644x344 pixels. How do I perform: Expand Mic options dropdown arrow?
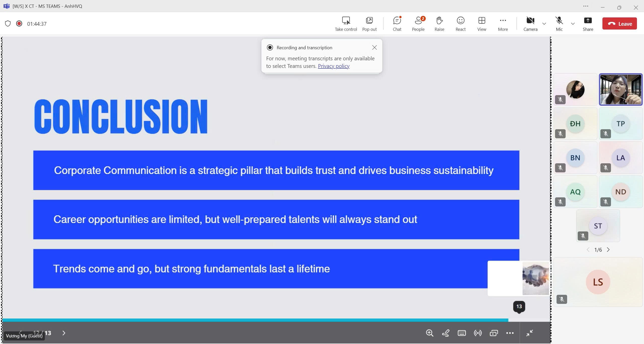[573, 24]
